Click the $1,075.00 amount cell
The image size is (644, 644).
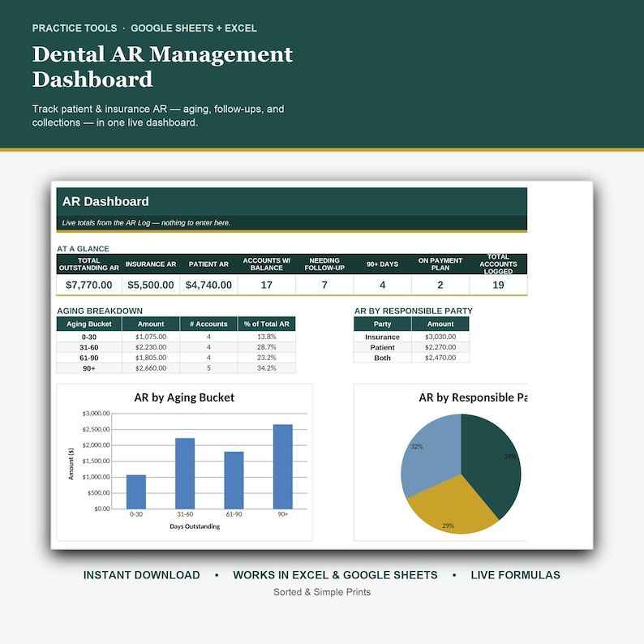pyautogui.click(x=151, y=337)
